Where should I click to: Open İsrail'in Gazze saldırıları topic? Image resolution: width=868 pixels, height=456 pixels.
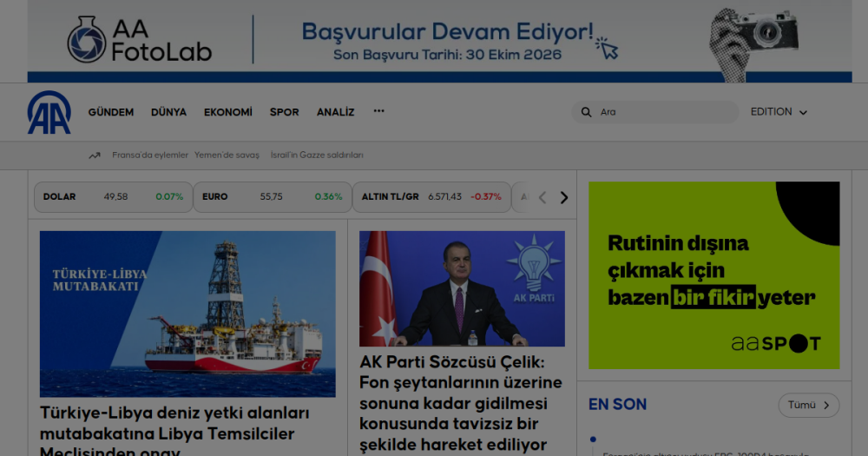tap(317, 155)
